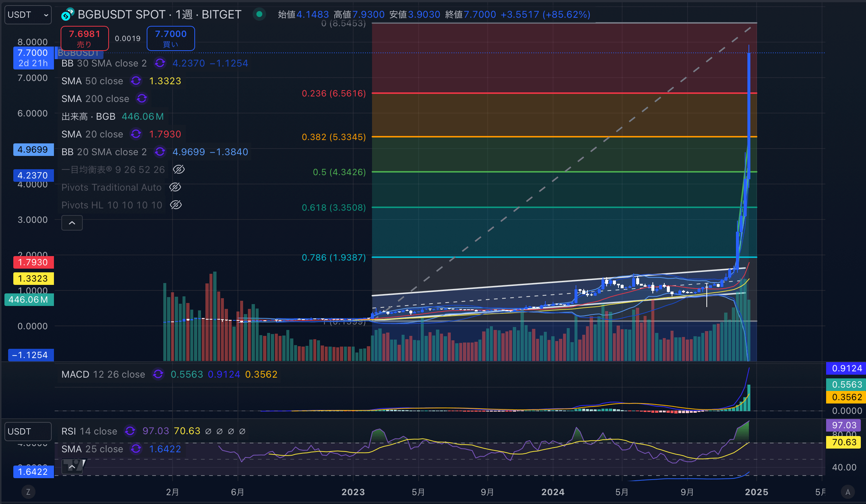Collapse the RSI pane legend chevron

(x=72, y=467)
